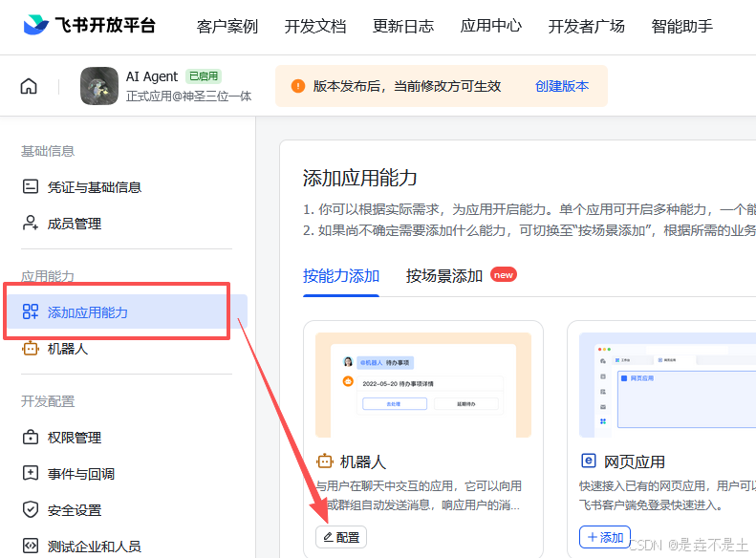Click the 网页应用 card title
The width and height of the screenshot is (756, 558).
click(635, 461)
